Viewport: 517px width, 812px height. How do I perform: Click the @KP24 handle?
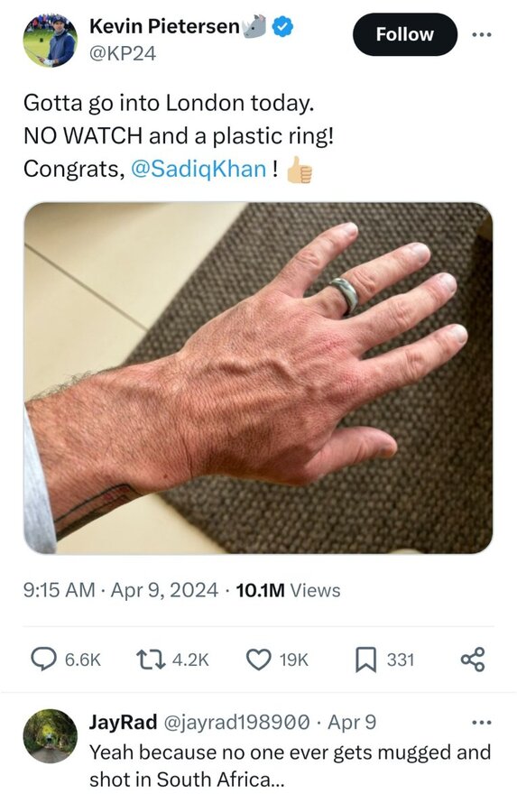coord(122,53)
